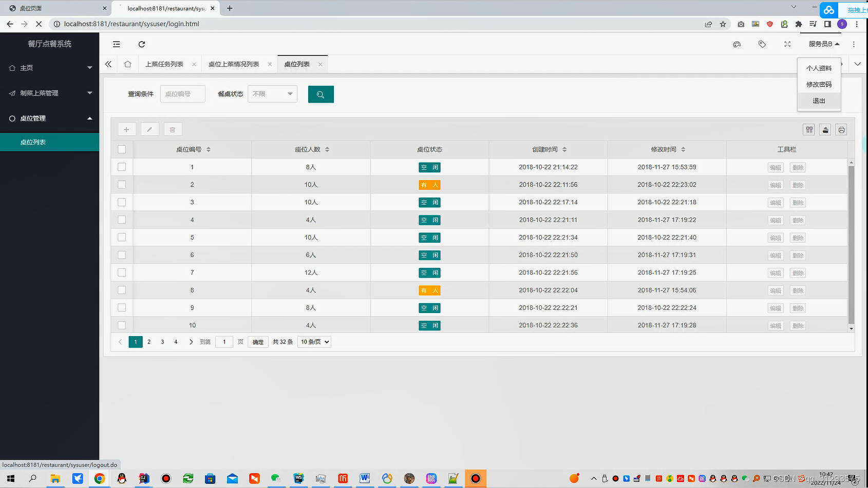Click the 确定 pagination button
The height and width of the screenshot is (488, 868).
click(258, 342)
